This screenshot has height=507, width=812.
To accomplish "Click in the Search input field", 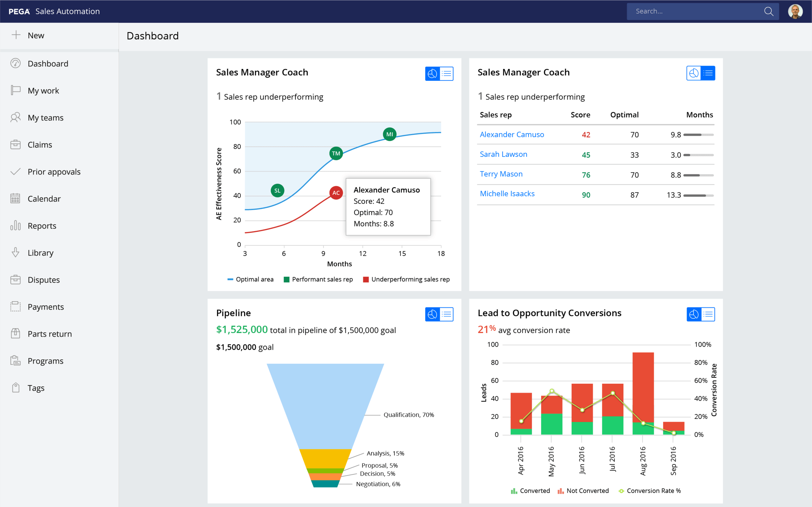I will click(695, 11).
